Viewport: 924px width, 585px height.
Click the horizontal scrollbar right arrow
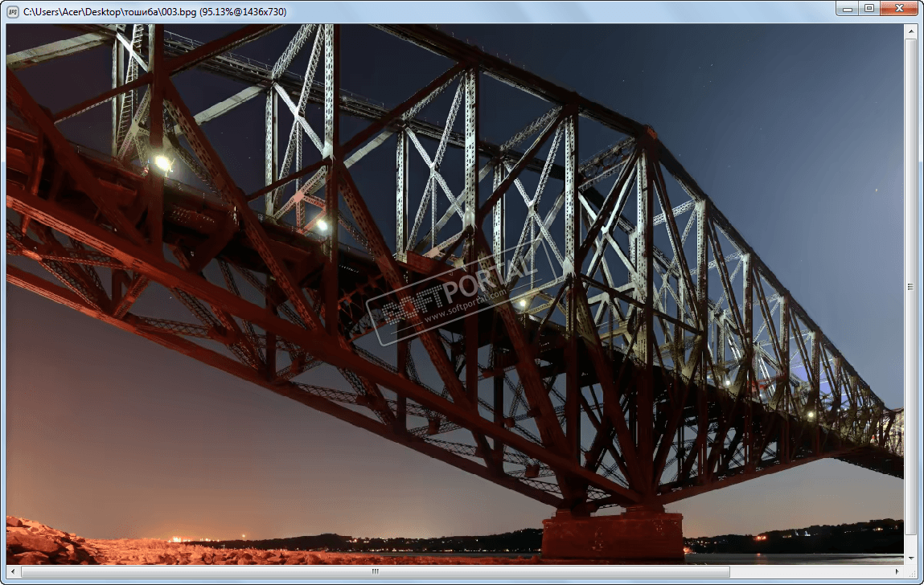(x=897, y=571)
